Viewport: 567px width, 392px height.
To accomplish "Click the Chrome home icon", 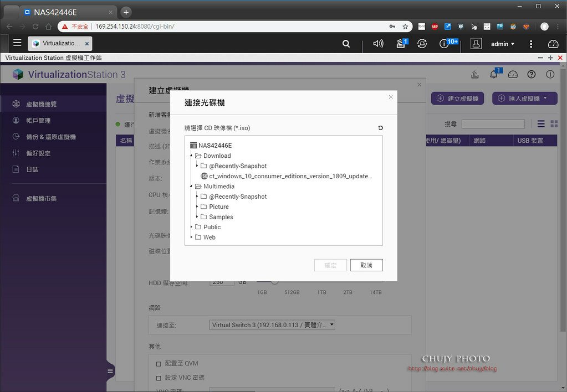I will pyautogui.click(x=48, y=27).
